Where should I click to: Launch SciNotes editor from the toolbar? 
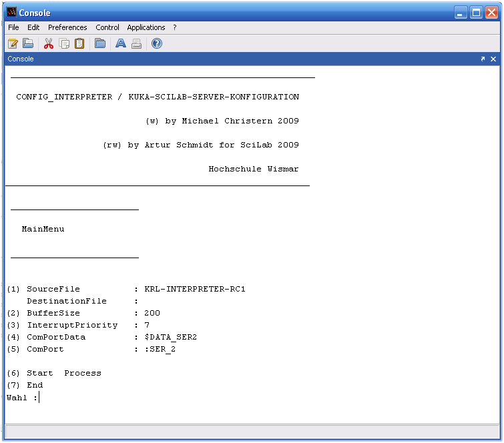click(13, 44)
